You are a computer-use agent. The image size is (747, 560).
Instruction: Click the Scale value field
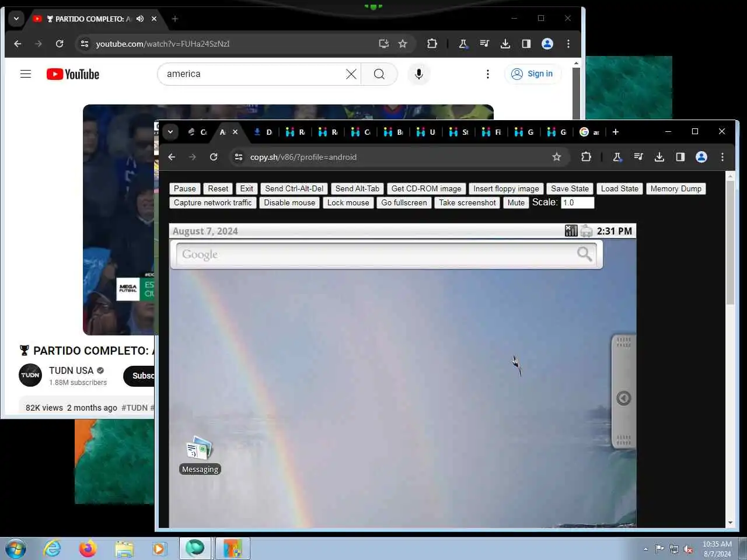click(578, 202)
